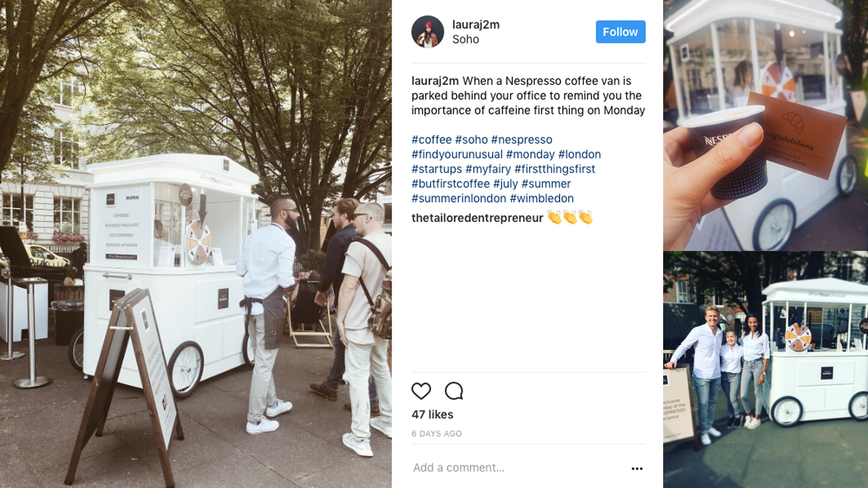Click the Add a comment field
This screenshot has width=868, height=488.
(x=518, y=468)
